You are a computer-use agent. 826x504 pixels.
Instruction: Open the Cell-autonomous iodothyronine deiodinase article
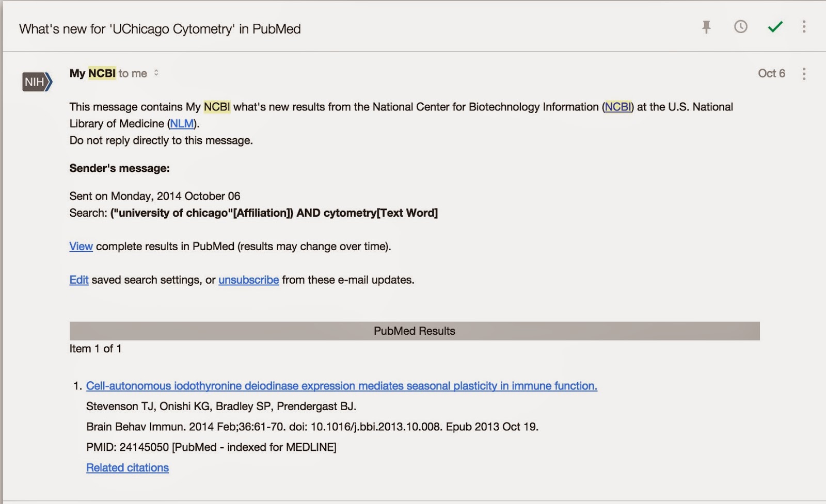coord(342,386)
